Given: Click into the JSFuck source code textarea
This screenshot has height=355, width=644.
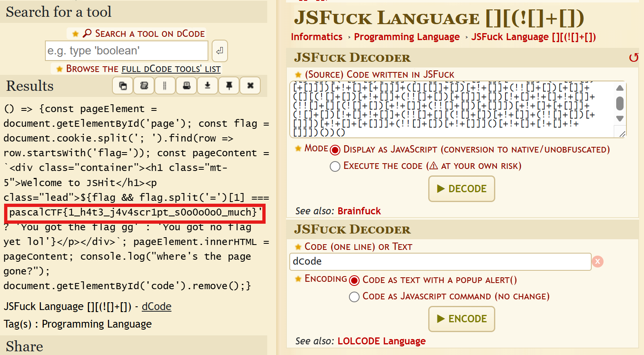Looking at the screenshot, I should tap(452, 110).
